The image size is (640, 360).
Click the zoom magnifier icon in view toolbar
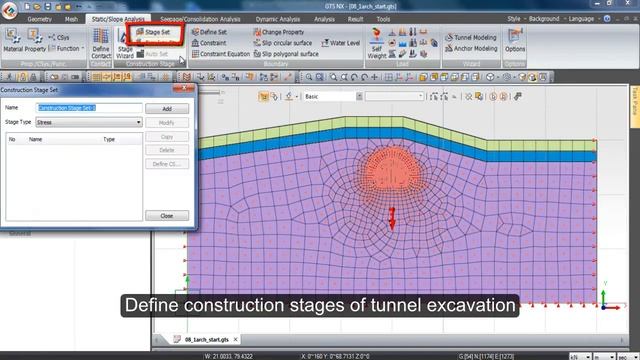pyautogui.click(x=309, y=77)
